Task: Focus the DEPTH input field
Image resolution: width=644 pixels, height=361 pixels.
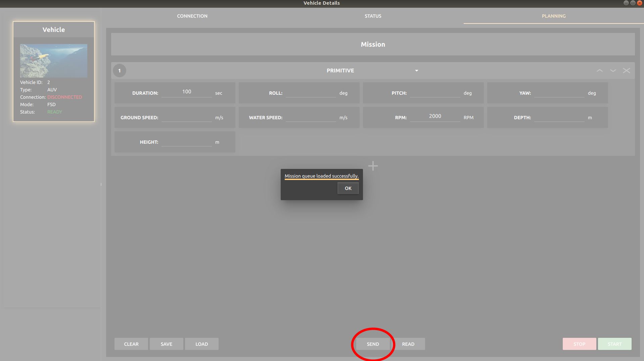Action: (559, 117)
